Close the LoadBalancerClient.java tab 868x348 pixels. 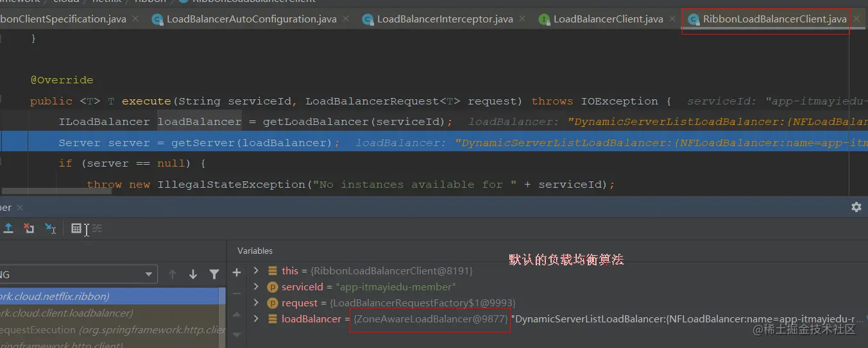tap(673, 19)
